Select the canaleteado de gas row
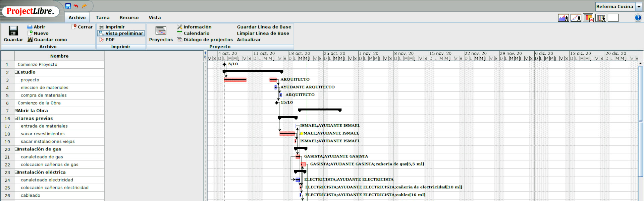 [59, 157]
